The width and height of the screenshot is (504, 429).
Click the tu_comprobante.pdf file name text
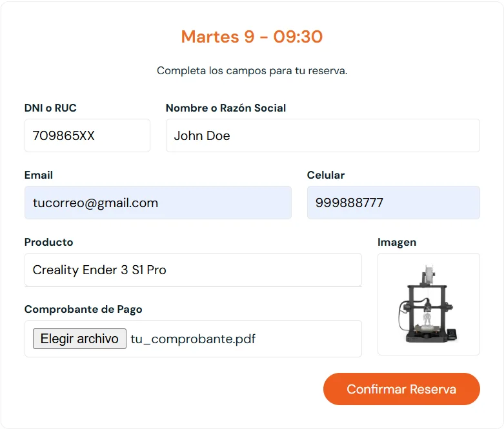pos(193,339)
